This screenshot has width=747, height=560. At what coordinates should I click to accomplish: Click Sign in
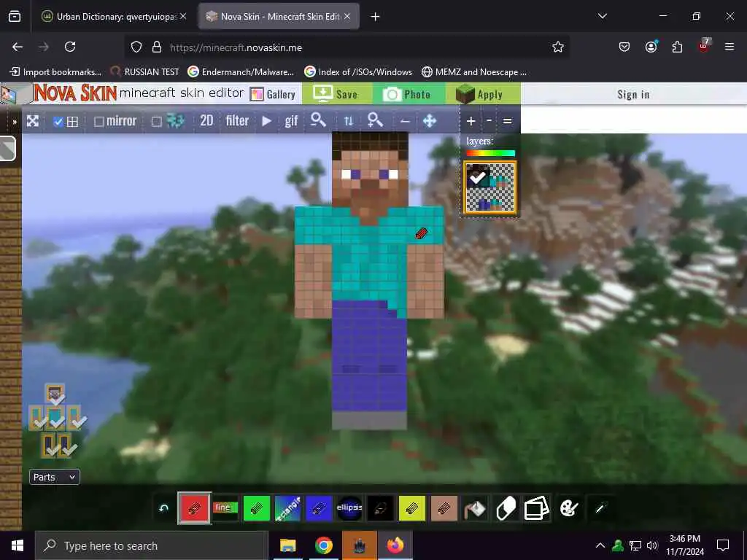[x=633, y=94]
